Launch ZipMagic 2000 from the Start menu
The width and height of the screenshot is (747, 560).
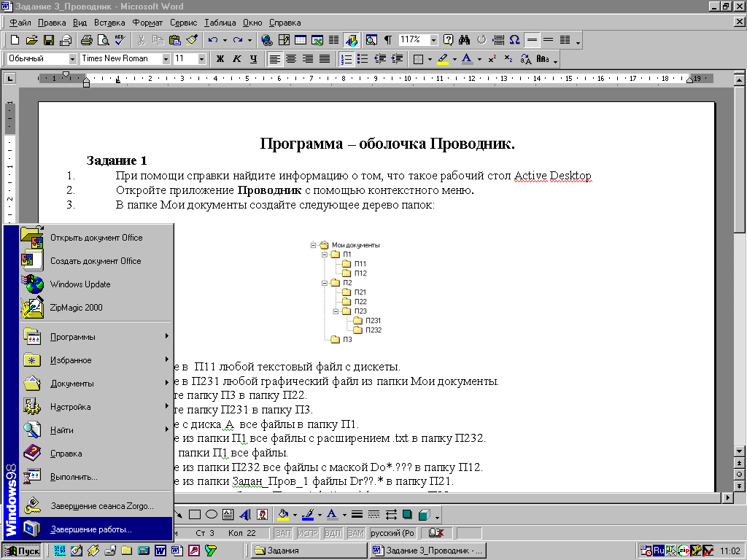(x=95, y=308)
